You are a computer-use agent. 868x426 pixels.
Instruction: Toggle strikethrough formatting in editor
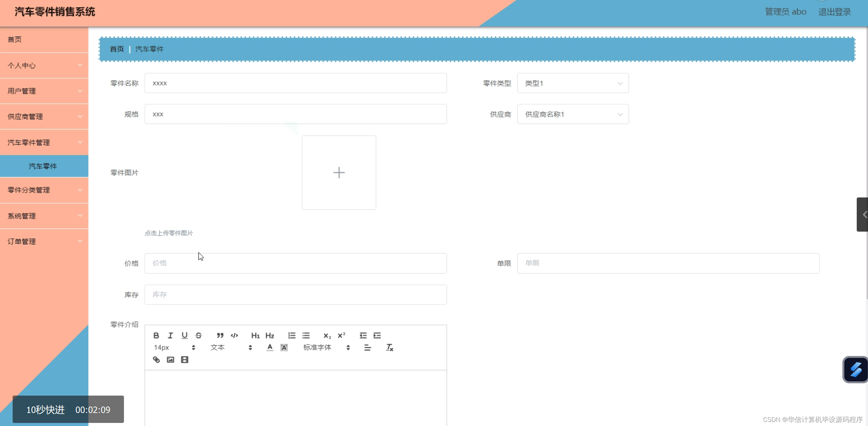[x=198, y=335]
